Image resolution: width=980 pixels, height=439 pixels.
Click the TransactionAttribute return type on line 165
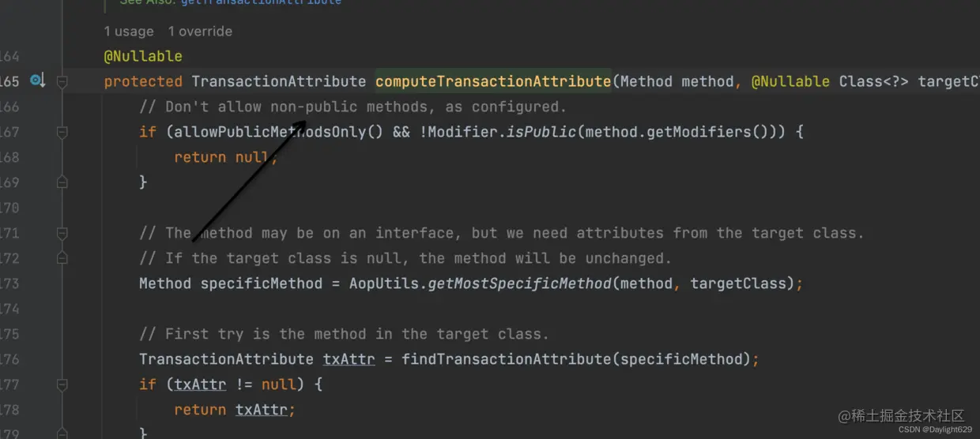pos(278,81)
